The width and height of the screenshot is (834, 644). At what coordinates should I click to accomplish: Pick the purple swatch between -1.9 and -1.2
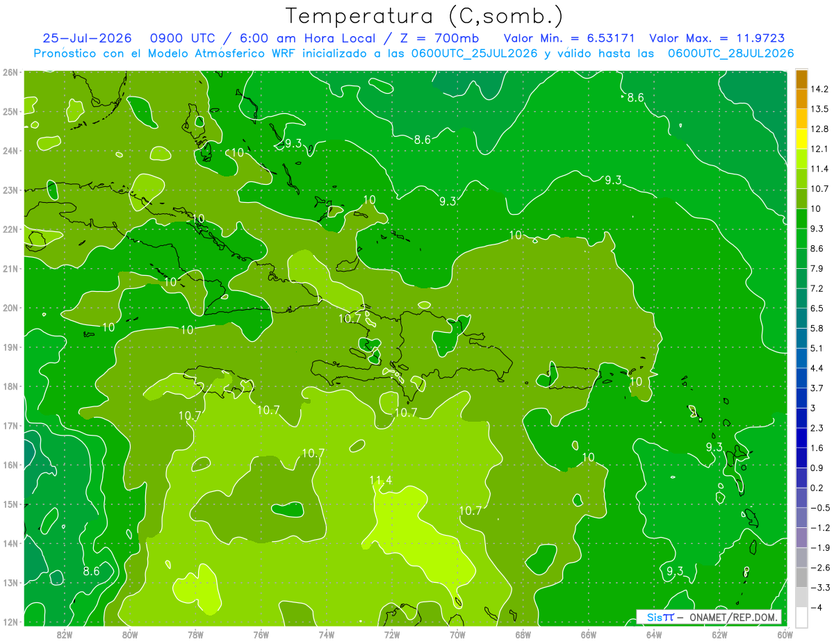point(801,537)
